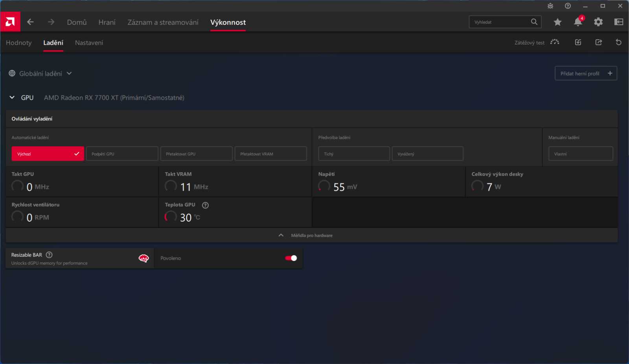The image size is (629, 364).
Task: Select the Ladění sub-tab
Action: (53, 43)
